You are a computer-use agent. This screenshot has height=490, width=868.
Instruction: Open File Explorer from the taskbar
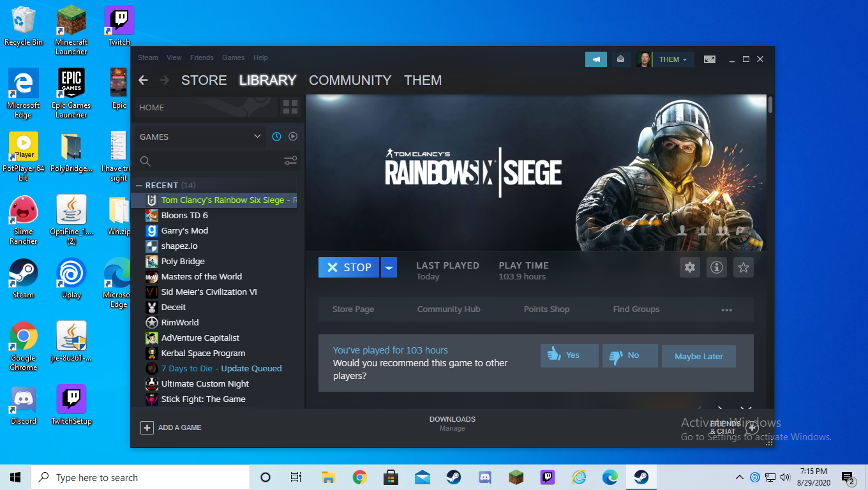click(x=328, y=477)
